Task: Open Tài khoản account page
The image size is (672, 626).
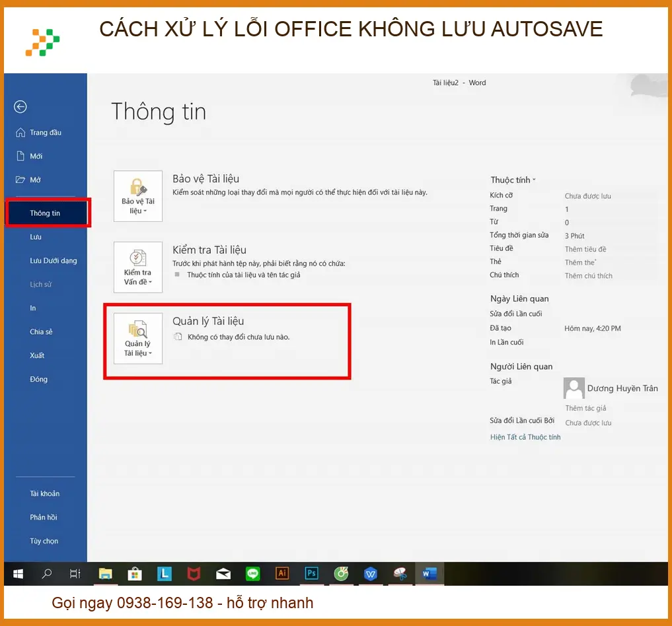Action: [x=44, y=494]
